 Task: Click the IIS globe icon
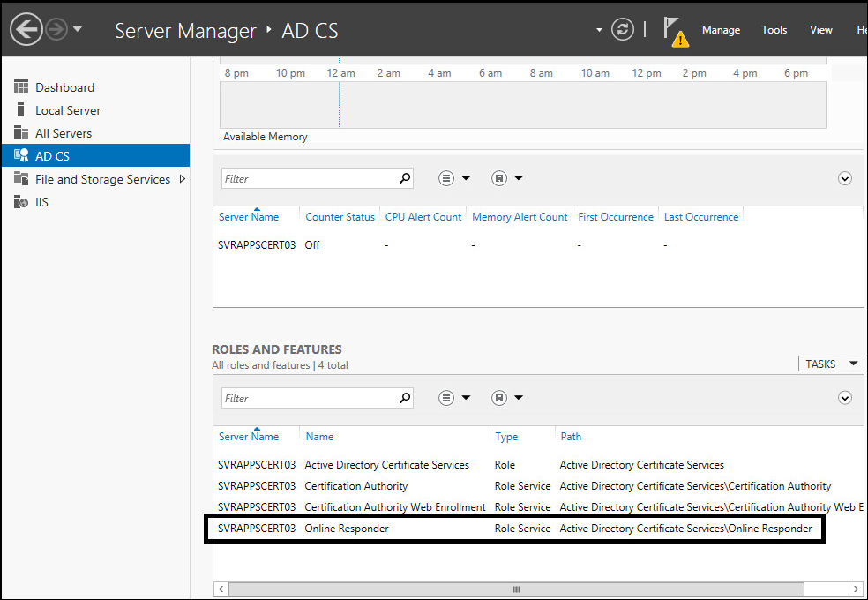(x=21, y=201)
